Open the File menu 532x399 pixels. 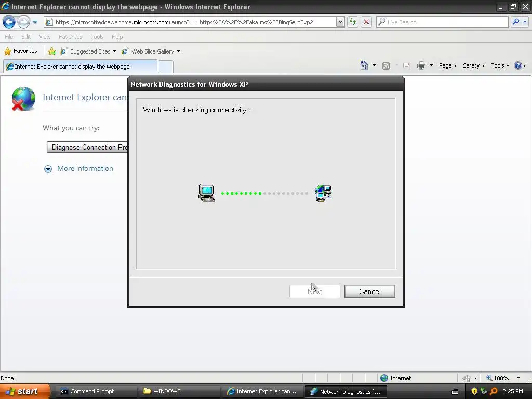coord(9,37)
